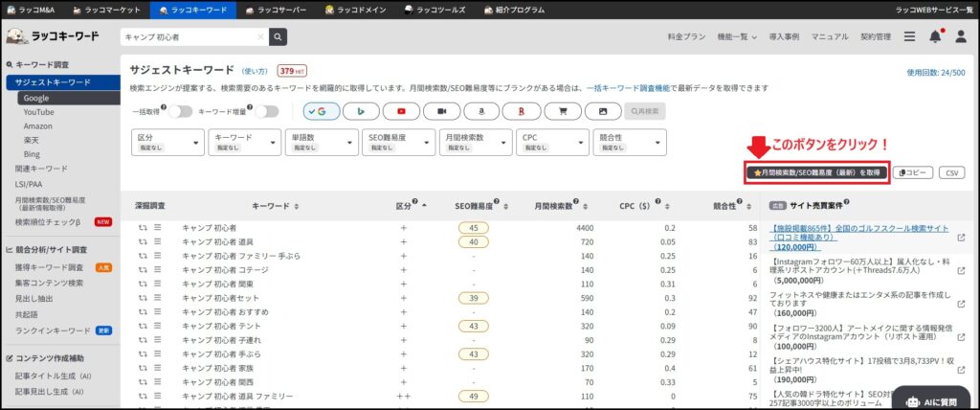Select the YouTube search engine button
This screenshot has height=410, width=980.
coord(401,111)
